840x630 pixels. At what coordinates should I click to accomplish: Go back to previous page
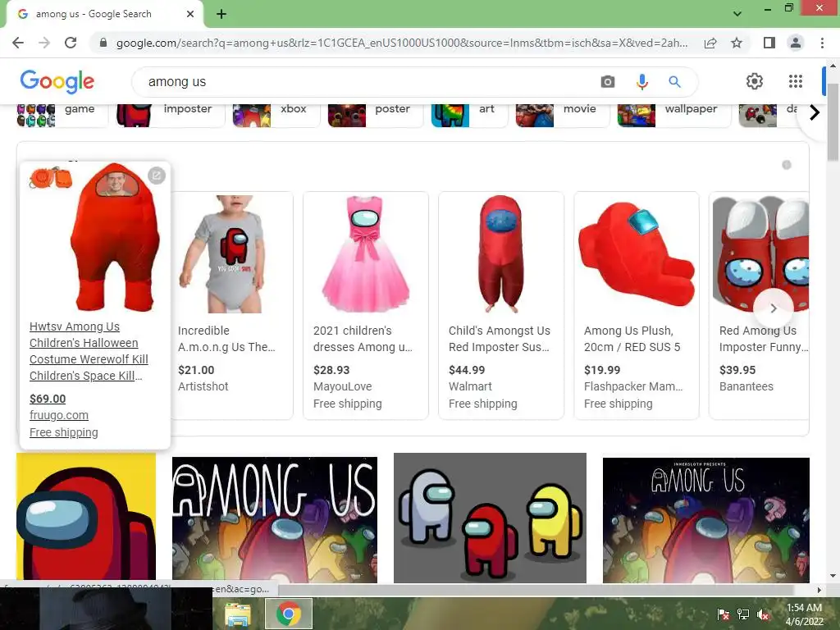click(18, 43)
